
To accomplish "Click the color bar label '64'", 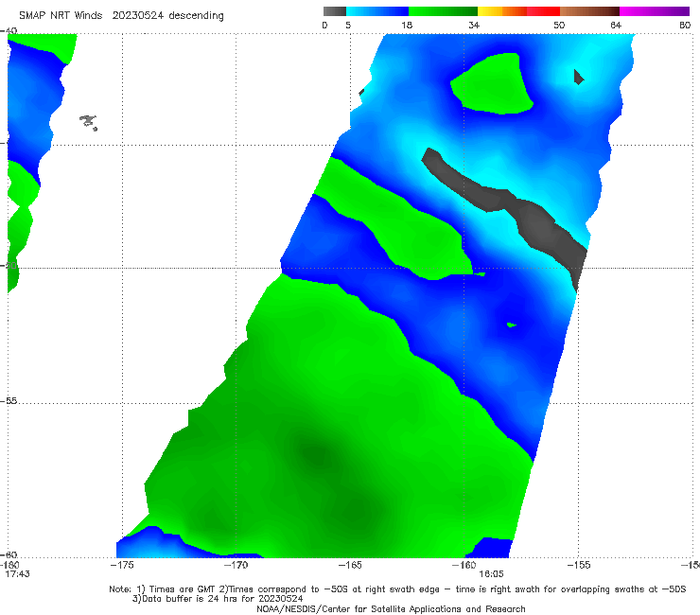I will tap(616, 26).
